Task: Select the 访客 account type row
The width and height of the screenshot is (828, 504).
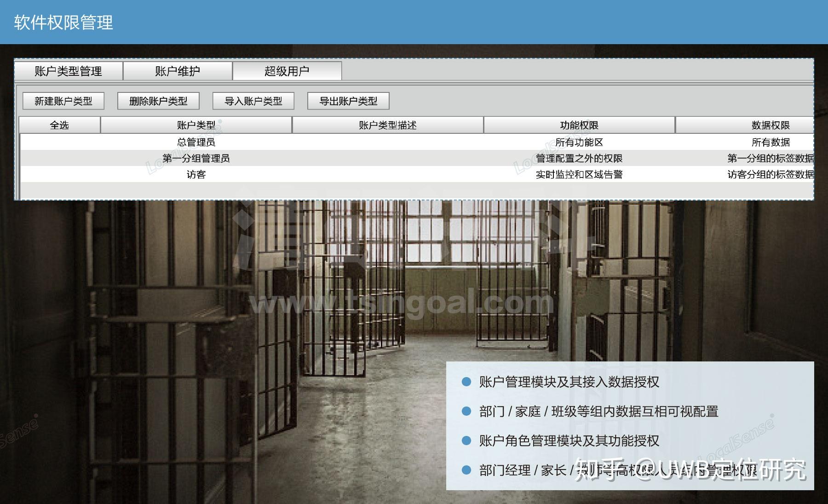Action: tap(417, 174)
